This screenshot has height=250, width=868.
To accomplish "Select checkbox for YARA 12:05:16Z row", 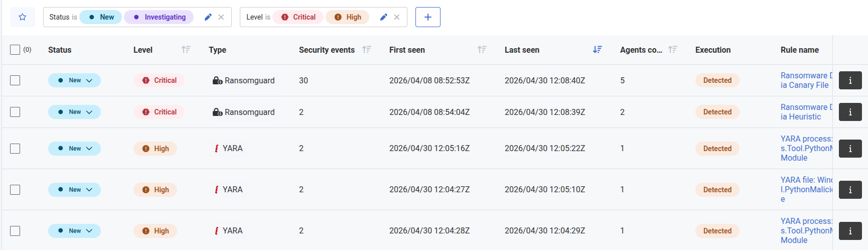I will point(15,149).
